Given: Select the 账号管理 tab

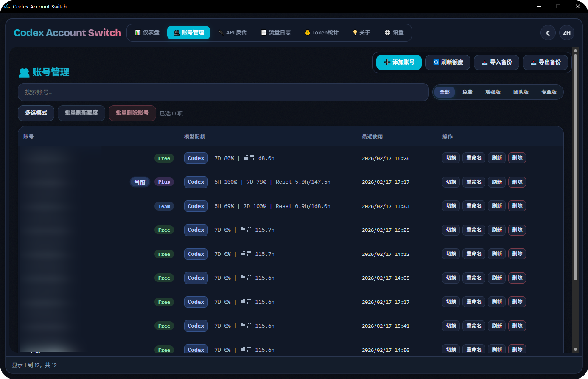Looking at the screenshot, I should (188, 33).
